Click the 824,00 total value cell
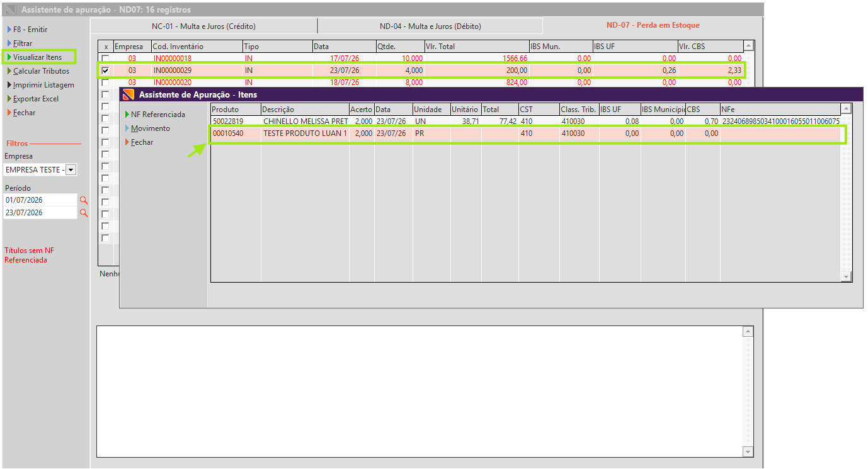 click(x=477, y=82)
